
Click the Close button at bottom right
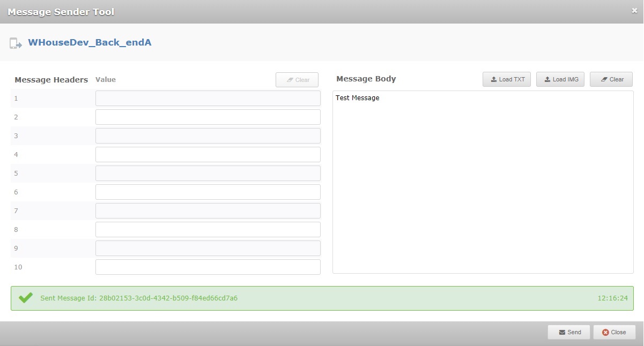(x=614, y=332)
